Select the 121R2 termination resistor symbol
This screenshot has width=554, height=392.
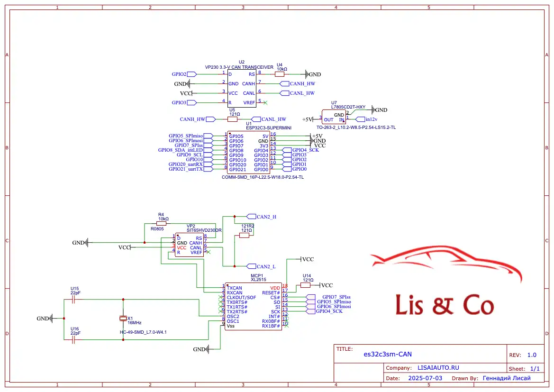[x=244, y=235]
